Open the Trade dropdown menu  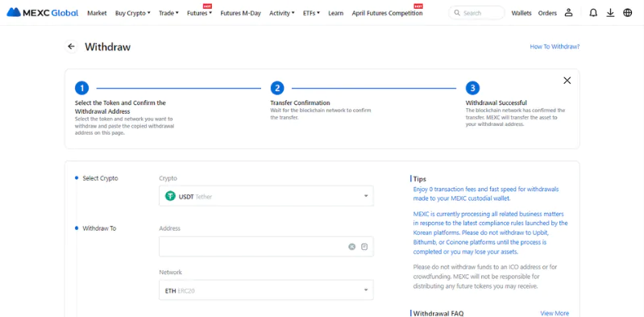168,13
